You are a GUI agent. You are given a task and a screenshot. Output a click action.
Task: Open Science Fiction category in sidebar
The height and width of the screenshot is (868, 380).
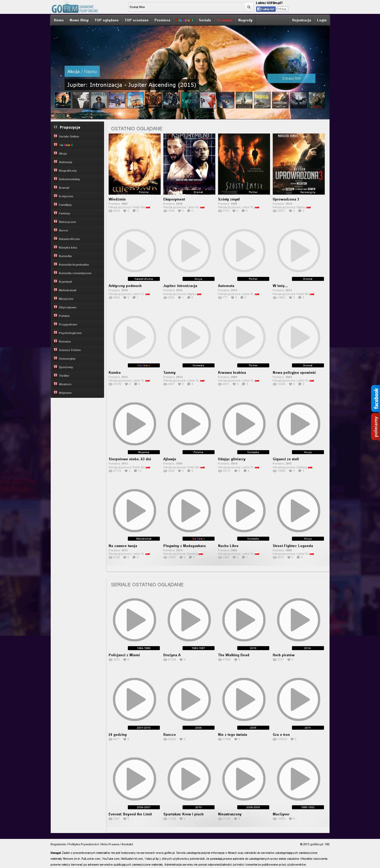point(69,350)
